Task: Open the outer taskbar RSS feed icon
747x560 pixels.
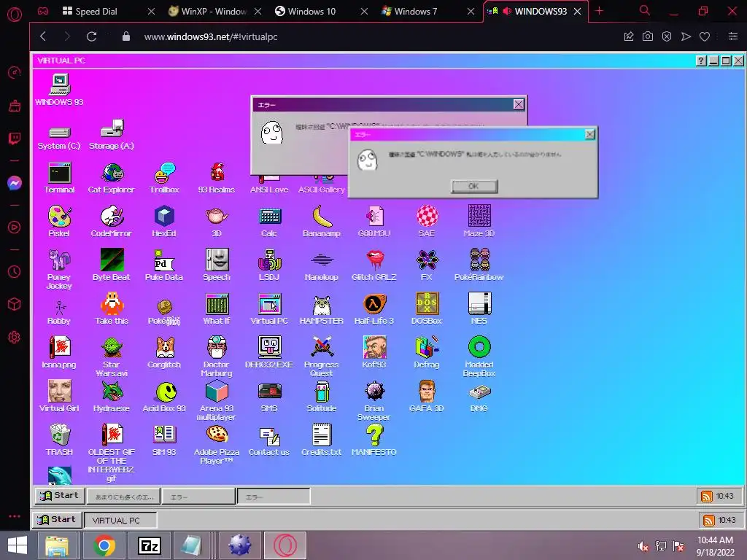Action: tap(709, 521)
